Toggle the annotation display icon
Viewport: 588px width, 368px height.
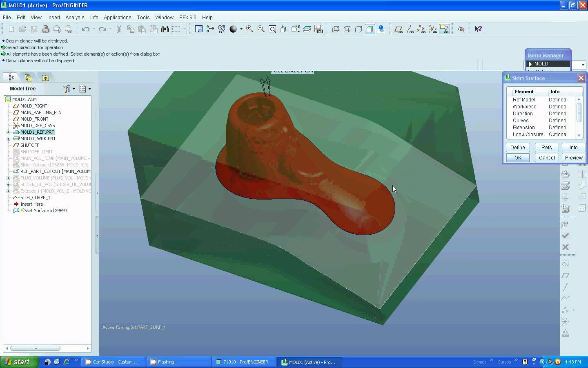(x=444, y=29)
